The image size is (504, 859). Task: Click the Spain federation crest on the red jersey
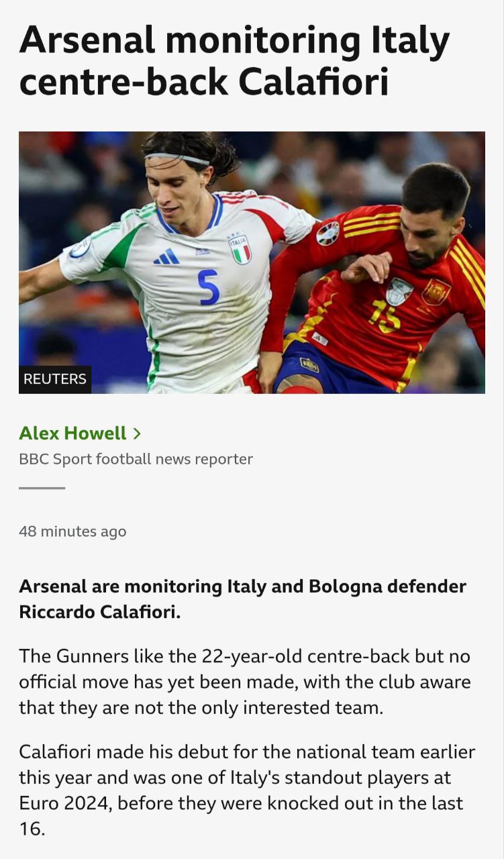click(x=435, y=293)
